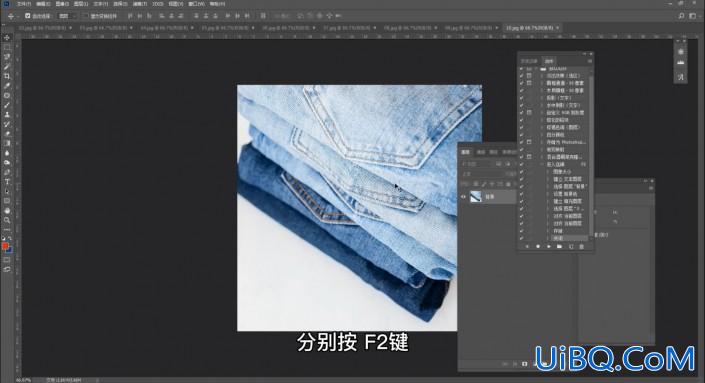Select the Move tool
Screen dimensions: 705x383
[x=7, y=38]
